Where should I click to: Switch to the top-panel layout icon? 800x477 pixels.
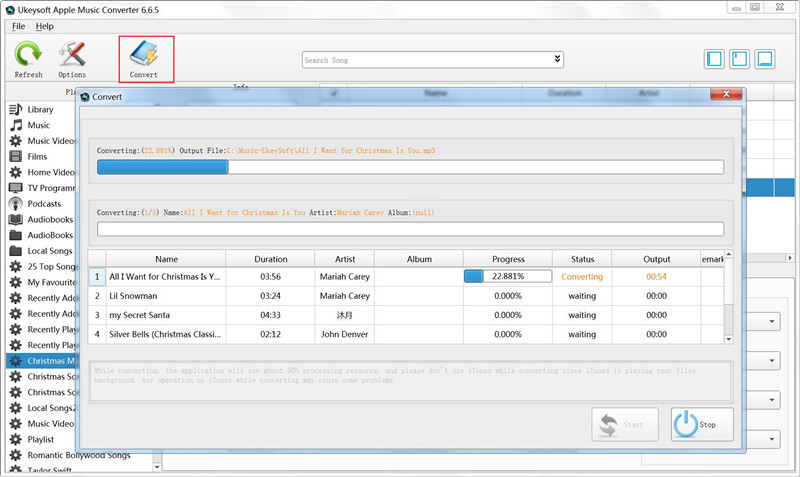[739, 59]
